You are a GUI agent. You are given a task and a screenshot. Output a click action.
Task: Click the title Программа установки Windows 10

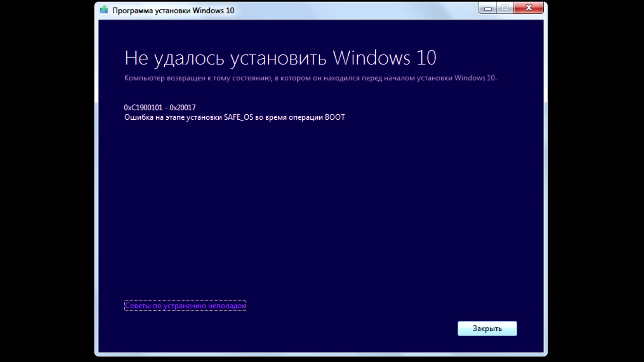click(173, 10)
